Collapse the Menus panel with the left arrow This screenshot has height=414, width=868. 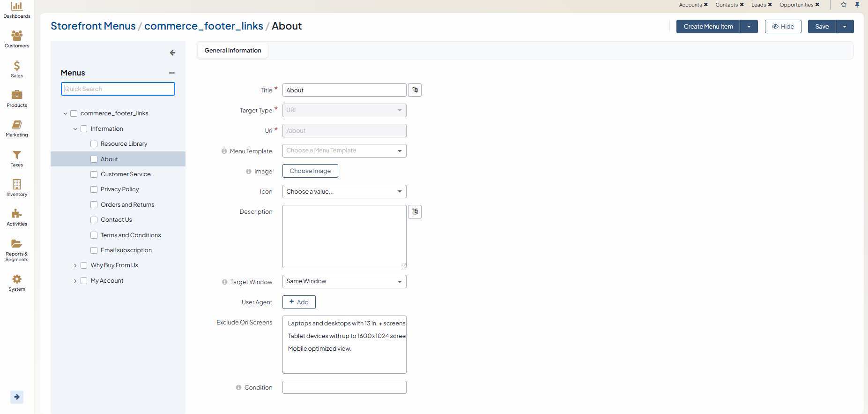tap(172, 53)
